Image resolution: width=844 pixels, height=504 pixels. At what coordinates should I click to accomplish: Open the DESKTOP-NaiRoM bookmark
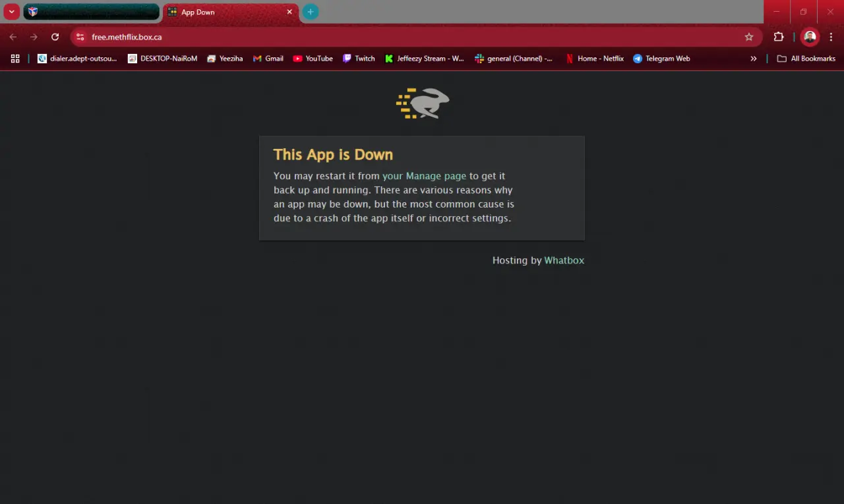click(162, 59)
